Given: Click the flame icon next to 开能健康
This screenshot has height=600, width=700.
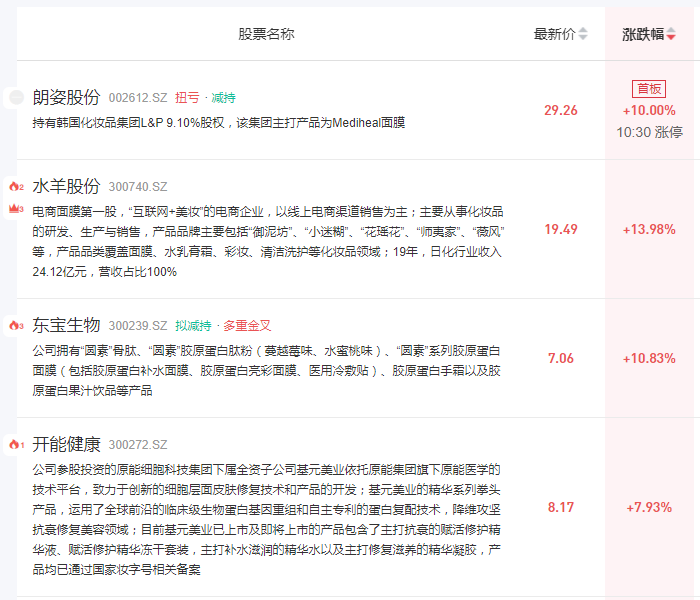Looking at the screenshot, I should coord(16,445).
